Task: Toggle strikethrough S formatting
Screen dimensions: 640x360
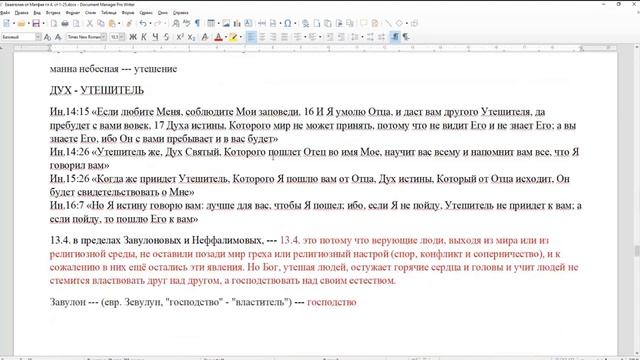Action: 167,37
